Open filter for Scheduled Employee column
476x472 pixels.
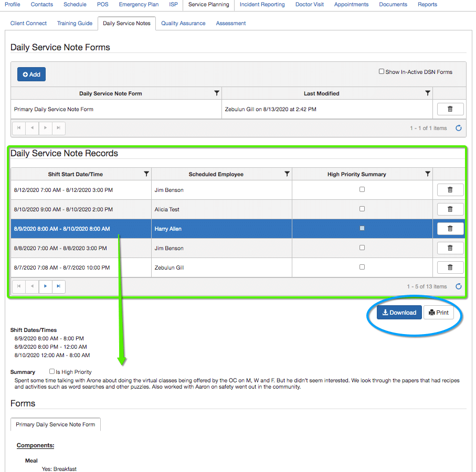point(287,174)
